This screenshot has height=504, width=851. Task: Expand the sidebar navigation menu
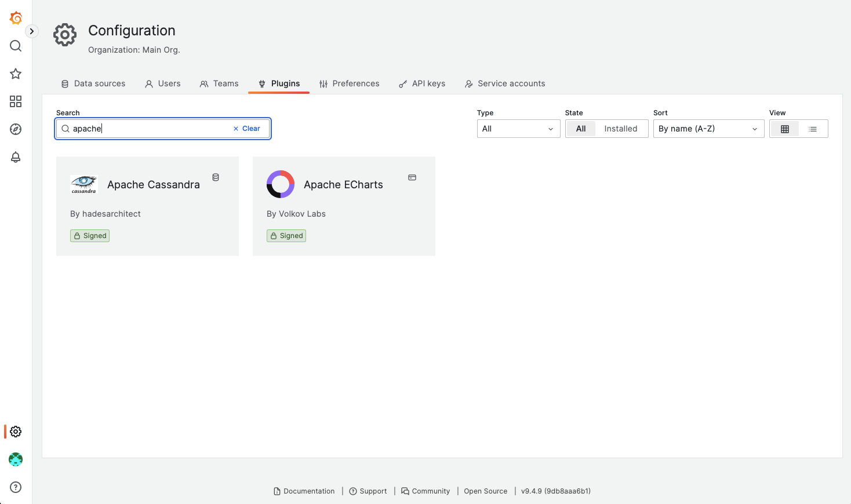pos(32,31)
